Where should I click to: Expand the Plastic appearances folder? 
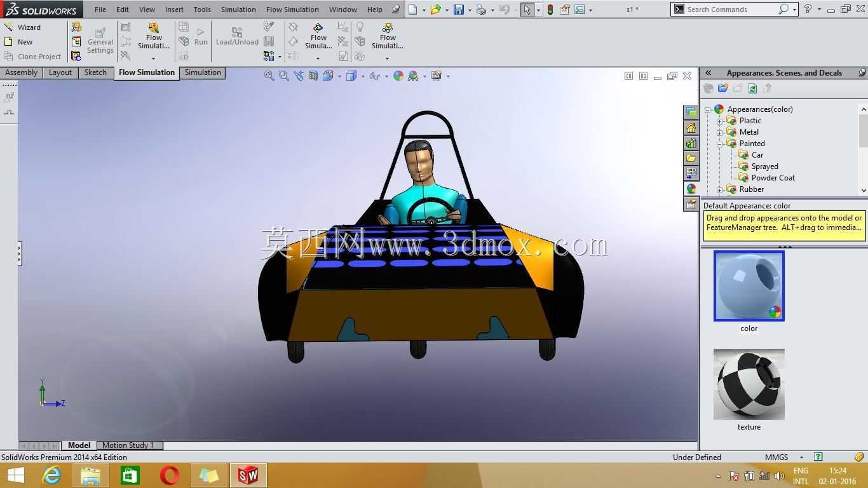point(719,121)
